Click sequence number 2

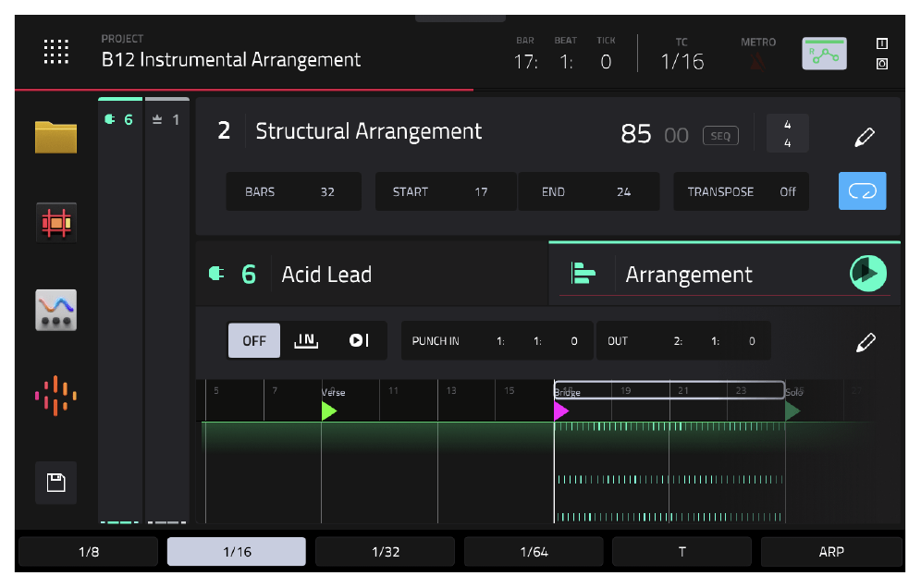click(x=224, y=131)
